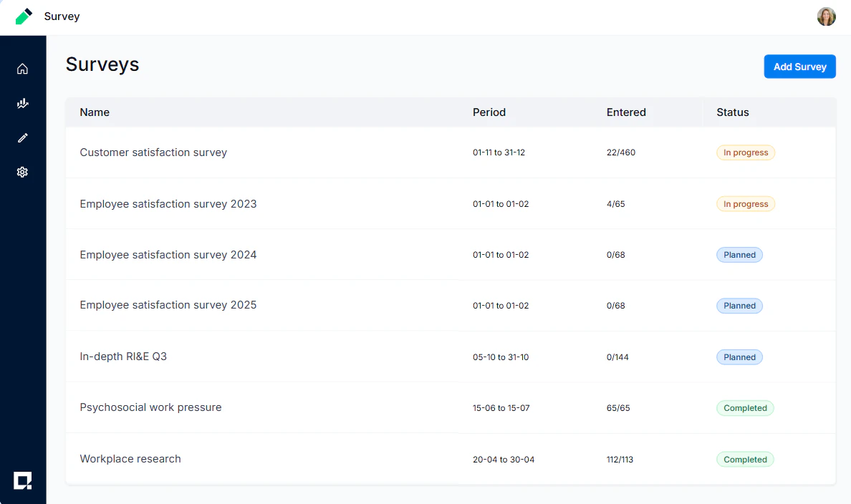Click the Completed badge for Psychosocial work pressure
The image size is (851, 504).
(x=745, y=407)
